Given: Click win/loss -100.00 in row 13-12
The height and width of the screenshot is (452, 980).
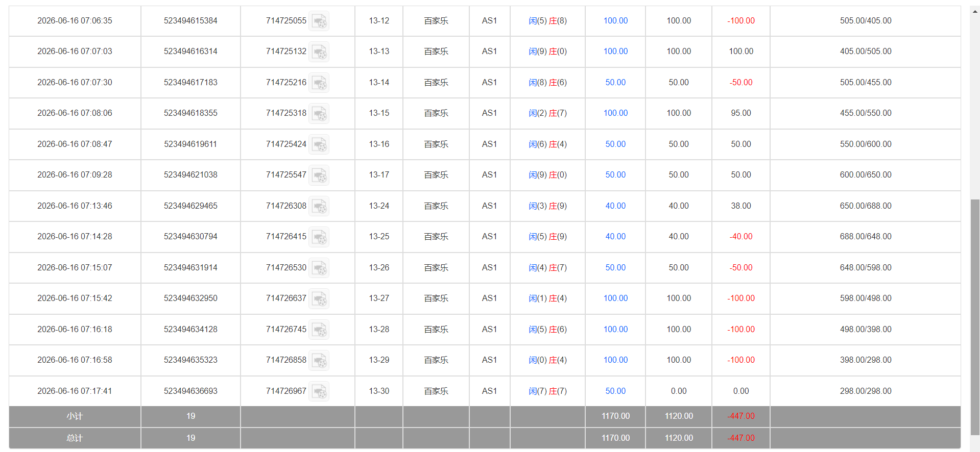Looking at the screenshot, I should click(x=741, y=21).
